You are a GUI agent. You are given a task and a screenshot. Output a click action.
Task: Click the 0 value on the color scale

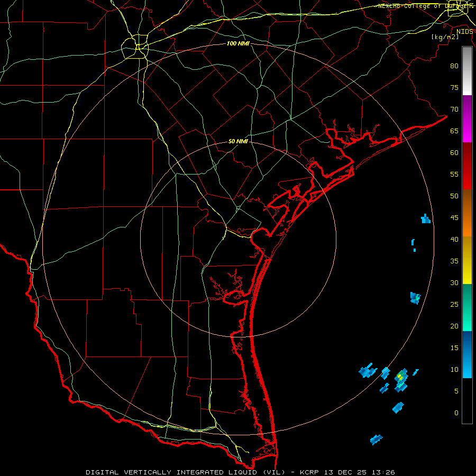[x=456, y=413]
